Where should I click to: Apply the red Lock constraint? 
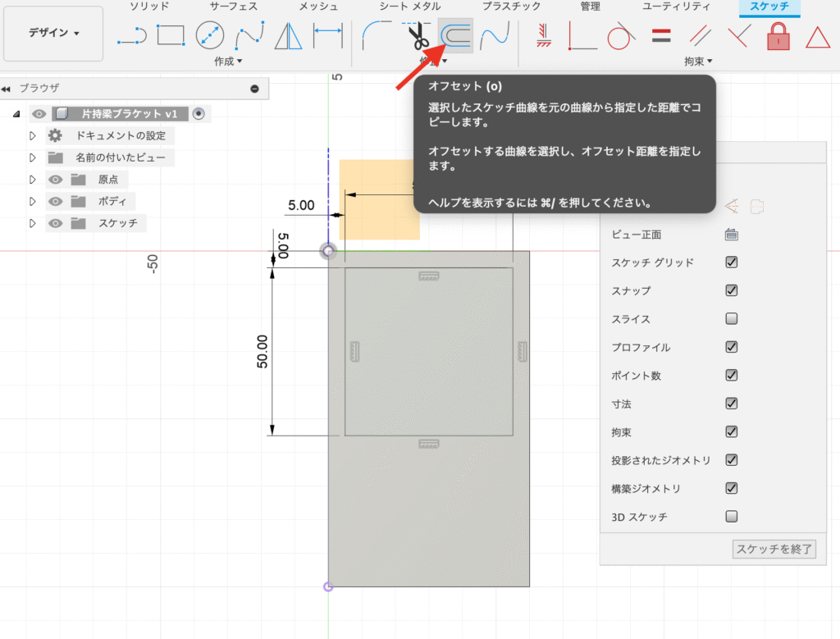pos(777,35)
